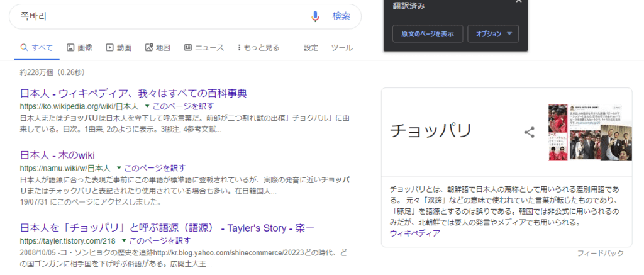This screenshot has height=275, width=644.
Task: Open the Tayler's Story result title
Action: pyautogui.click(x=167, y=227)
